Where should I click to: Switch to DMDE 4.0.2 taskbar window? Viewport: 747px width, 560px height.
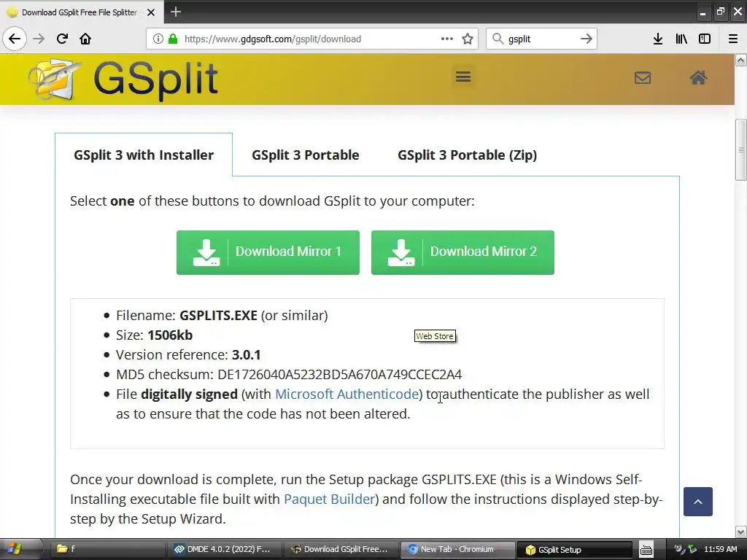226,549
